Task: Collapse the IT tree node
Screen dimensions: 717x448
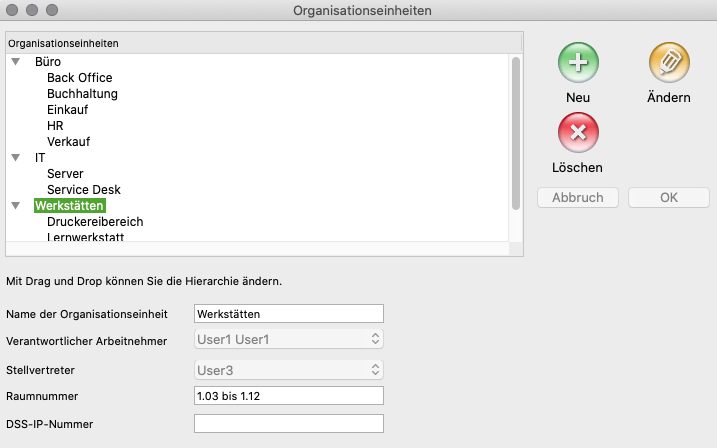Action: click(16, 158)
